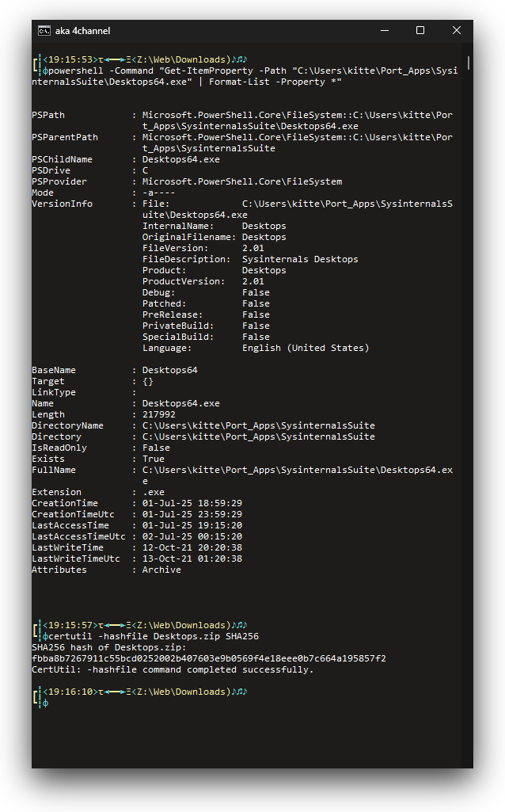This screenshot has width=505, height=812.
Task: Click LastWriteTimeUtc value 13-Oct-21 01:20:38
Action: (x=192, y=559)
